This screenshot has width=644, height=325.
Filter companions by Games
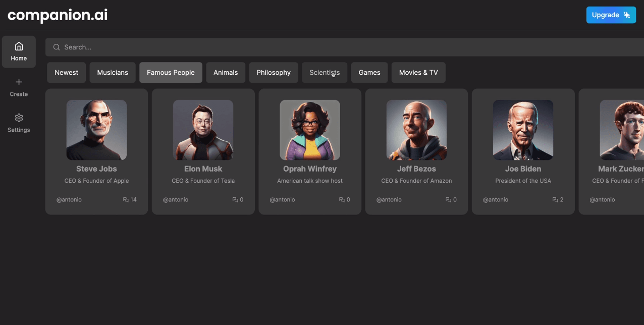369,73
